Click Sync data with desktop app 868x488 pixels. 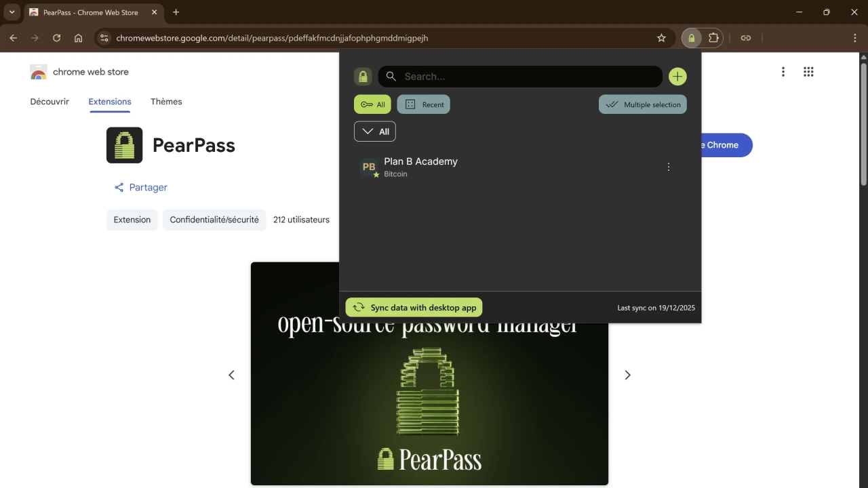[x=414, y=308]
